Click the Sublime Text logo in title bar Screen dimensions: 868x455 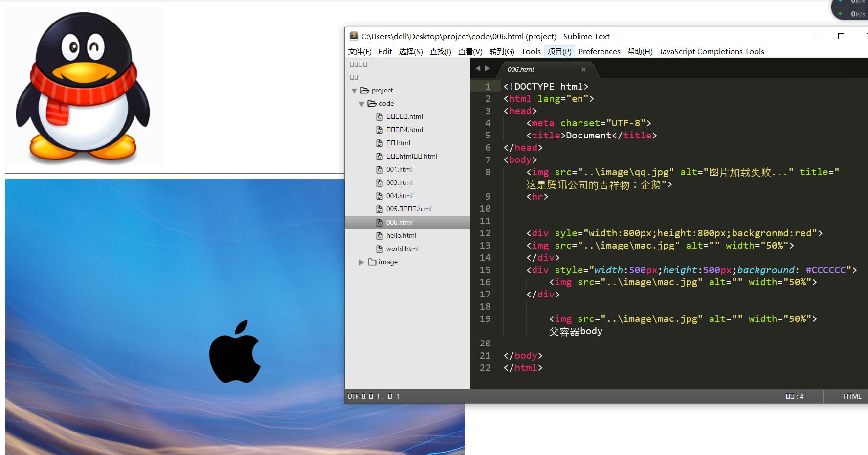pyautogui.click(x=354, y=36)
